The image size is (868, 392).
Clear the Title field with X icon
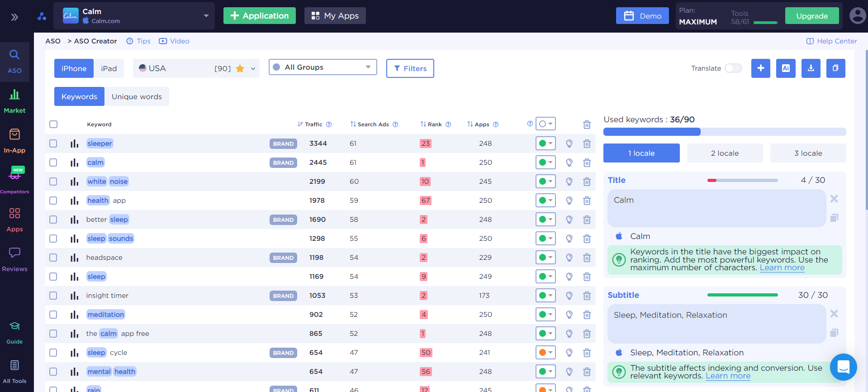[834, 199]
